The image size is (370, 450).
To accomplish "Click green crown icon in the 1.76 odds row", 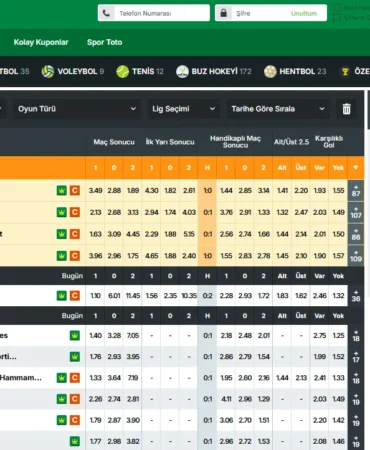I will (x=75, y=357).
